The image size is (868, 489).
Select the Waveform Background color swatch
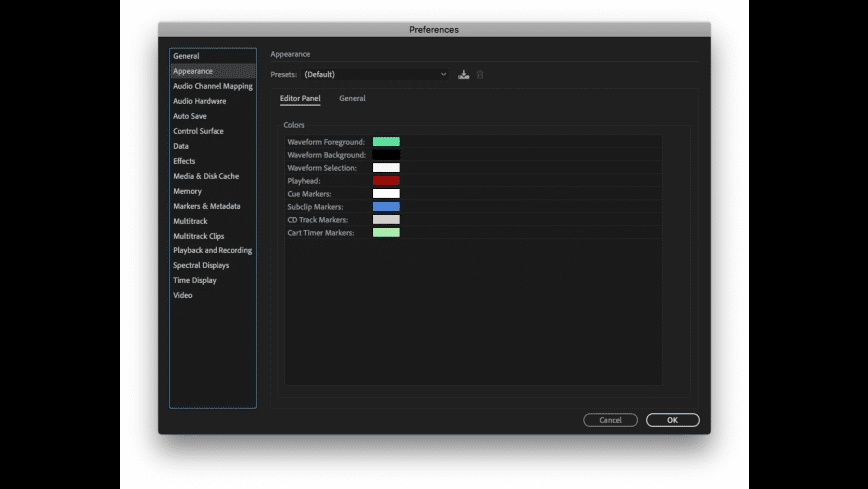[x=386, y=155]
